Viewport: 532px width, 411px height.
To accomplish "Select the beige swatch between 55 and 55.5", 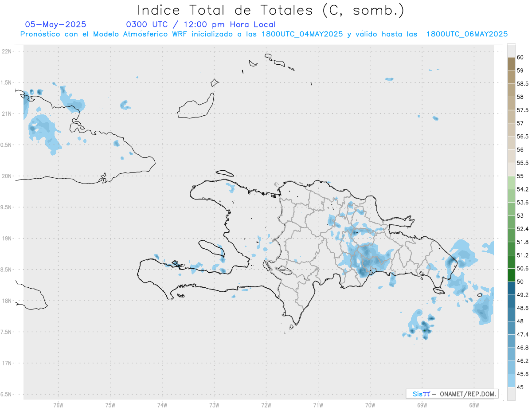I will tap(511, 169).
